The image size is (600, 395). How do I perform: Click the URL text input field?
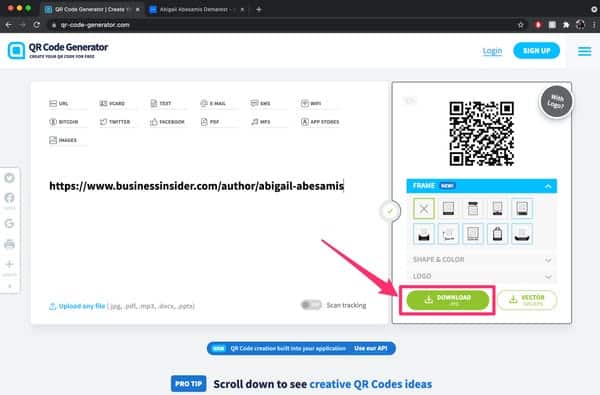(x=197, y=186)
